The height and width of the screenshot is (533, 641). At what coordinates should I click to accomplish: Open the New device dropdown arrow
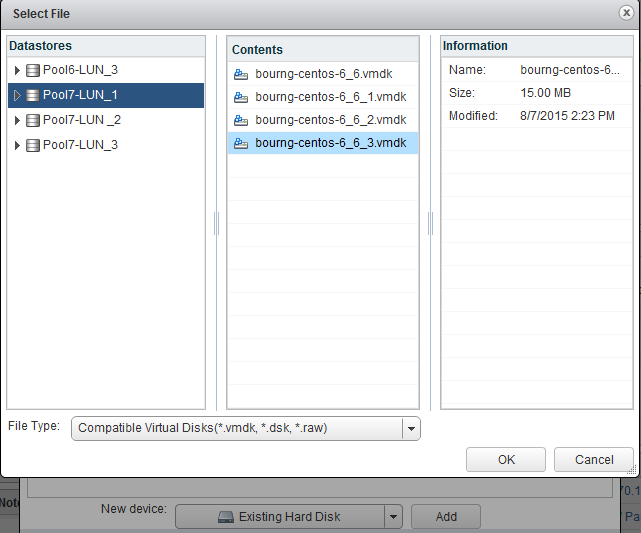[393, 517]
